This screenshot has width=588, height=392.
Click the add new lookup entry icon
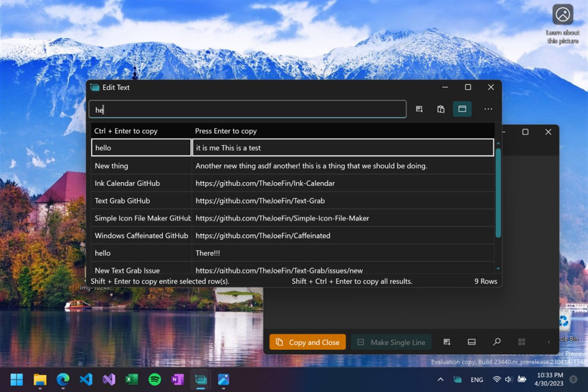pyautogui.click(x=419, y=109)
